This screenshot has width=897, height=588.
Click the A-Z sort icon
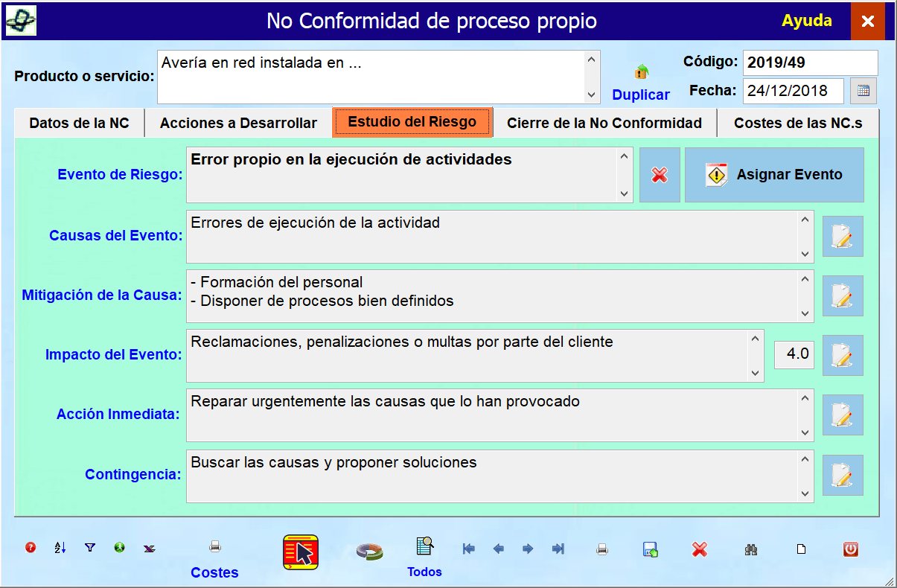60,548
